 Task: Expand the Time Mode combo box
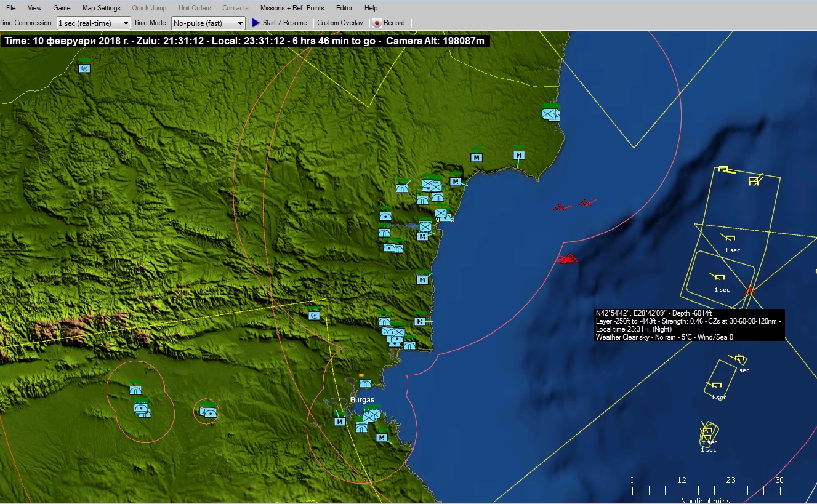208,23
